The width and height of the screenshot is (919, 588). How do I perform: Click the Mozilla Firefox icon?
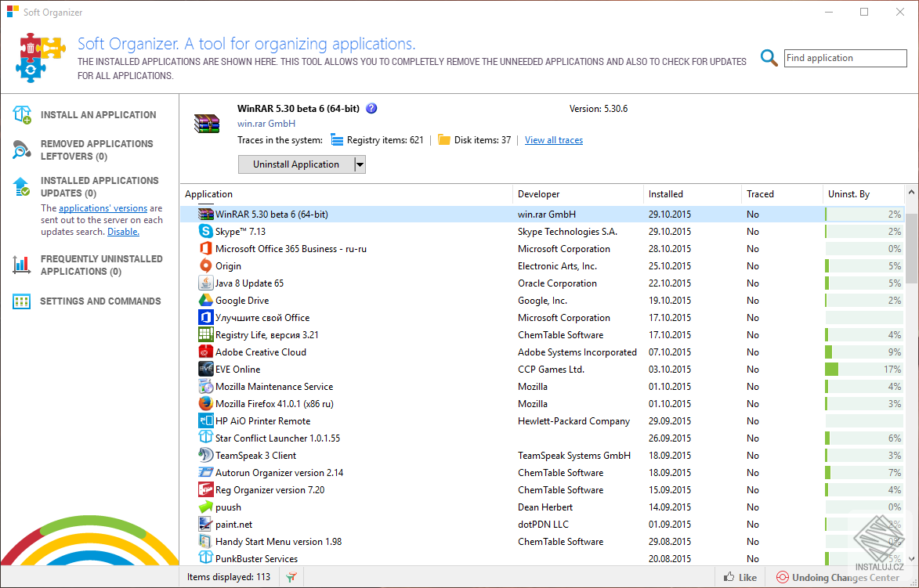point(205,403)
